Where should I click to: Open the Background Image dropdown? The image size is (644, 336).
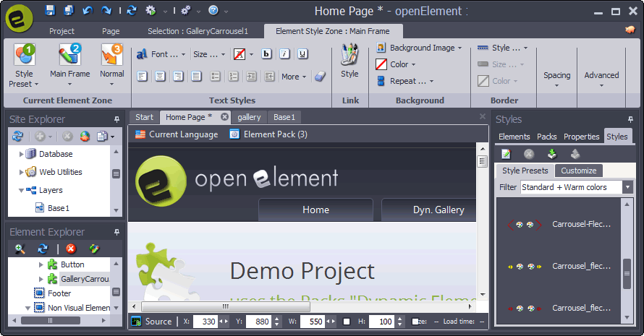click(419, 48)
